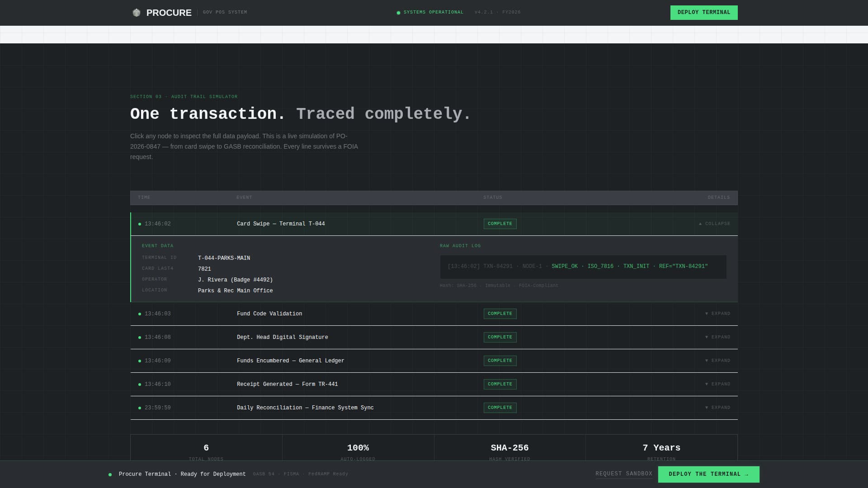The image size is (868, 488).
Task: Select the Dept. Head Digital Signature event
Action: pyautogui.click(x=283, y=337)
